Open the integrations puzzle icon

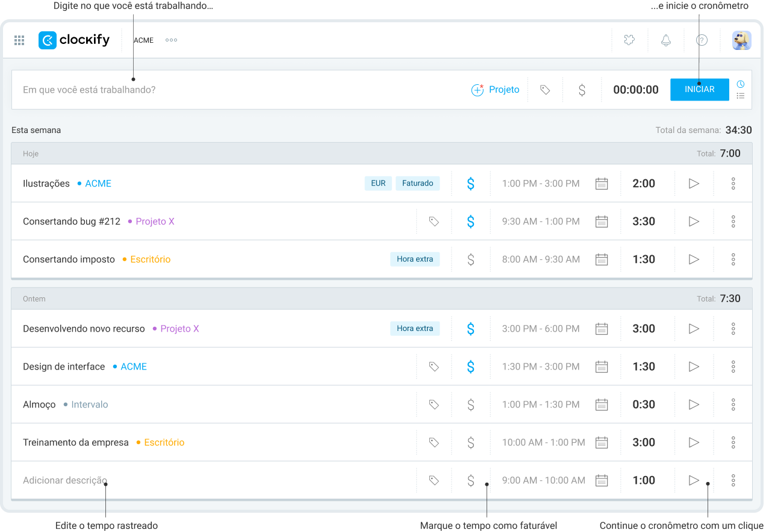point(629,40)
